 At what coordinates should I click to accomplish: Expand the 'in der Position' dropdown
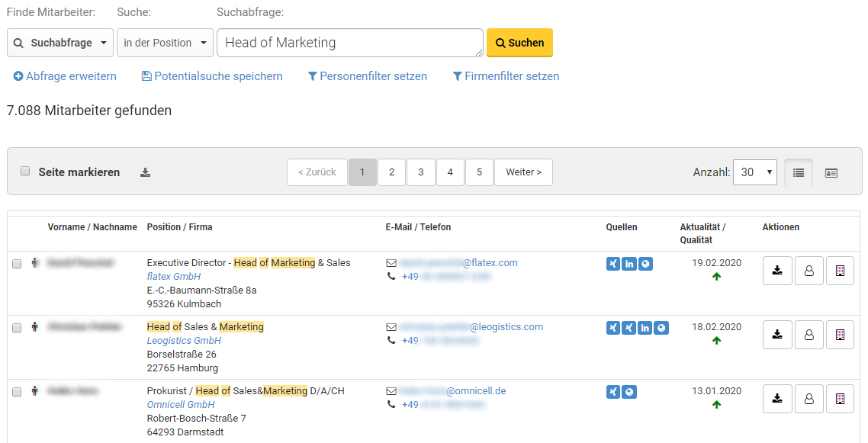(x=165, y=43)
